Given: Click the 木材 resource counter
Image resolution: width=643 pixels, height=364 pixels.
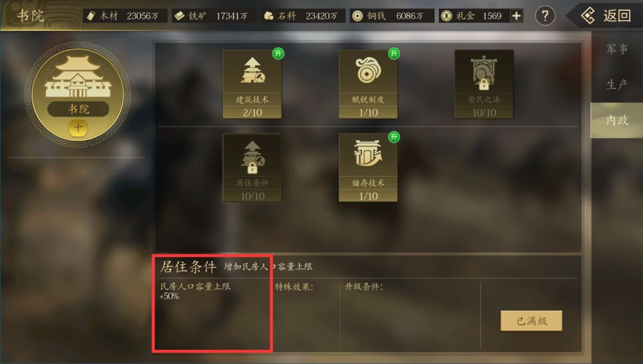Looking at the screenshot, I should coord(125,16).
